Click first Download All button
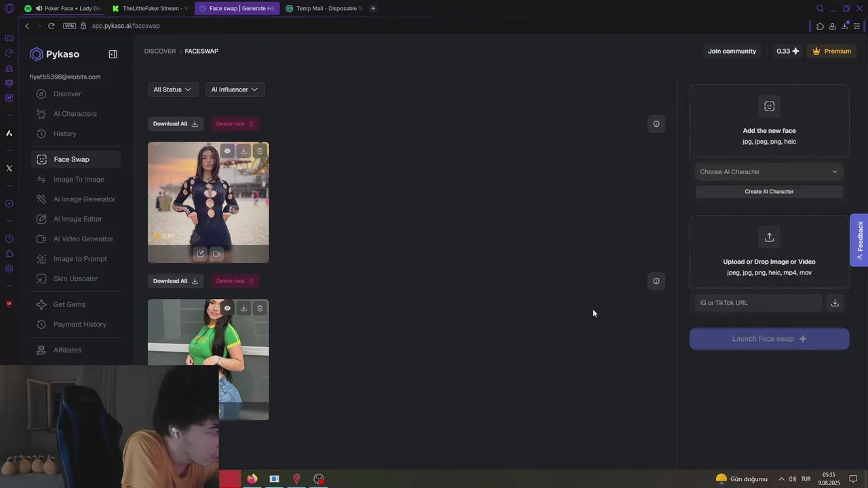868x488 pixels. click(175, 124)
